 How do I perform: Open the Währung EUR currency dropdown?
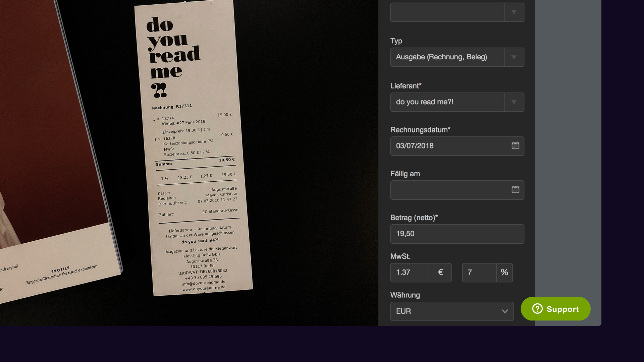click(452, 311)
